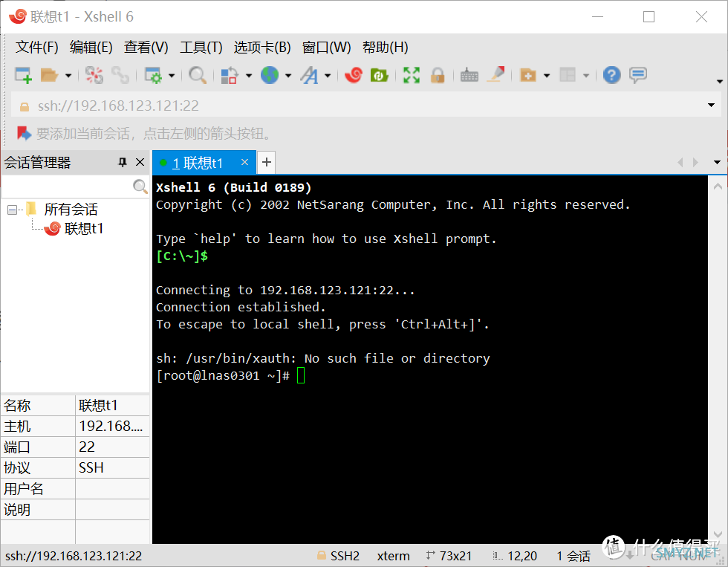Open the 选项卡(B) menu
This screenshot has width=728, height=567.
[x=262, y=47]
